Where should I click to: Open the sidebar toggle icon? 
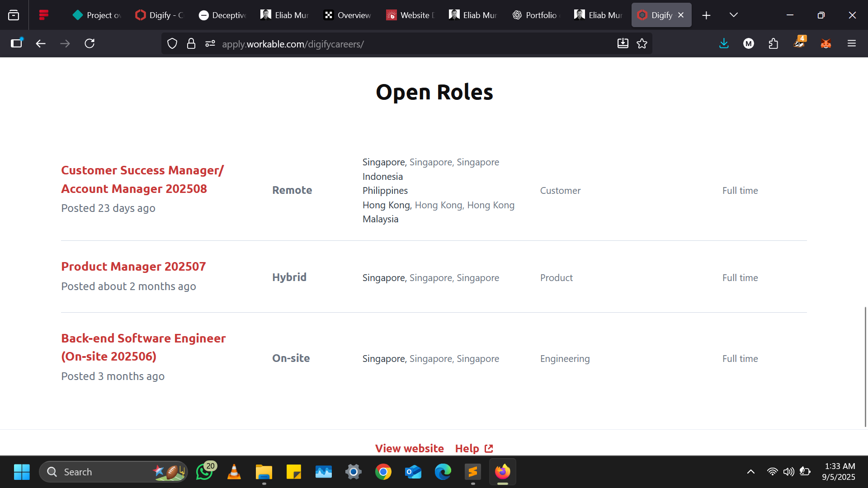(x=17, y=43)
